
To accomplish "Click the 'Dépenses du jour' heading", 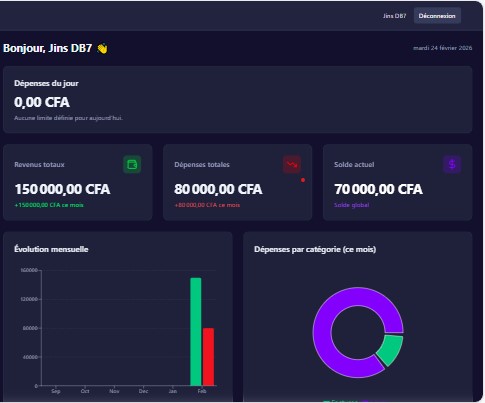I will click(46, 83).
